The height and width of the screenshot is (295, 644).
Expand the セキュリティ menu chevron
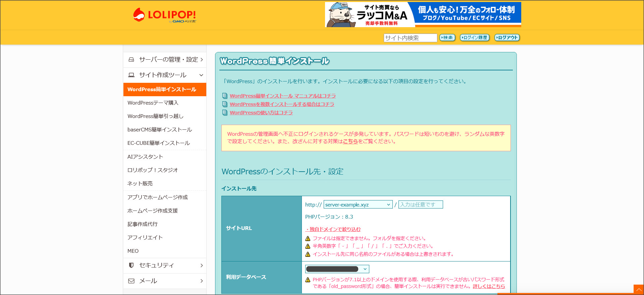point(202,265)
